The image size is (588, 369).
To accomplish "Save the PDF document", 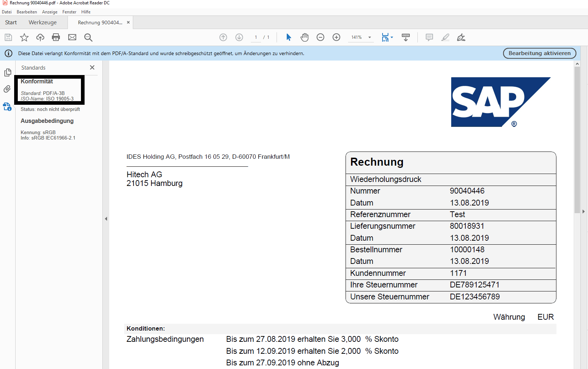I will click(8, 37).
